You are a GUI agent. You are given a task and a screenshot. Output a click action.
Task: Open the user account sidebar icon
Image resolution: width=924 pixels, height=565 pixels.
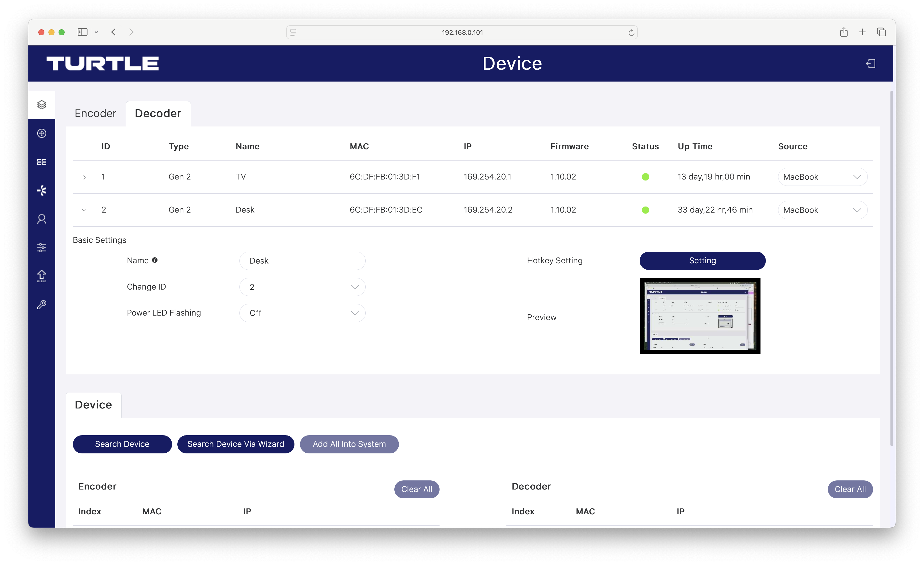pos(42,219)
